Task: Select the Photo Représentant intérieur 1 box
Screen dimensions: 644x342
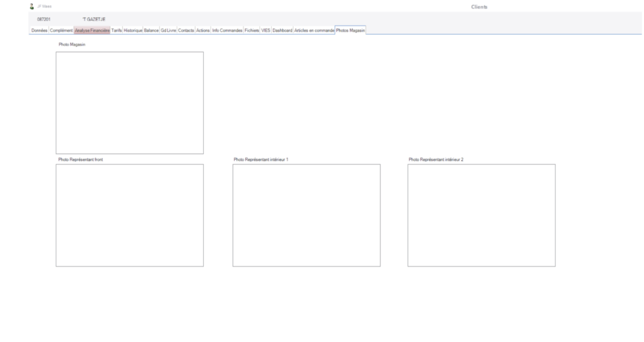Action: (x=306, y=215)
